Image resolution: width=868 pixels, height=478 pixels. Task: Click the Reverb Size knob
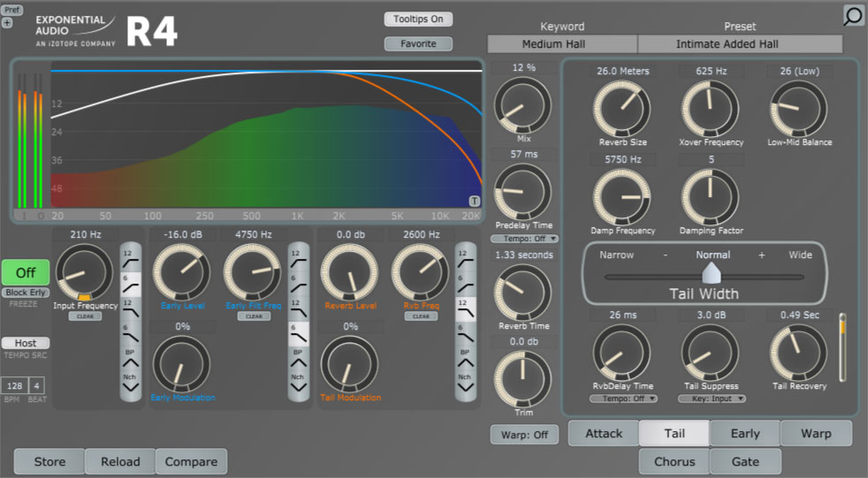tap(621, 109)
